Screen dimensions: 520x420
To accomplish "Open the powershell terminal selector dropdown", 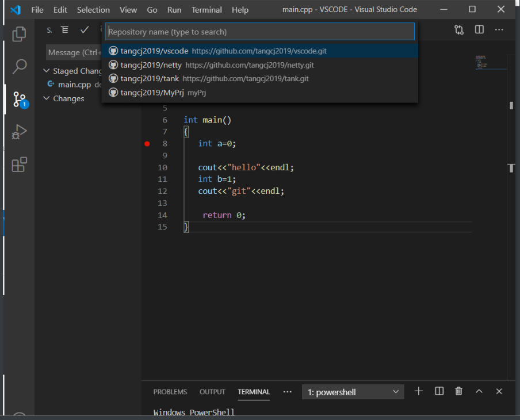I will (353, 392).
